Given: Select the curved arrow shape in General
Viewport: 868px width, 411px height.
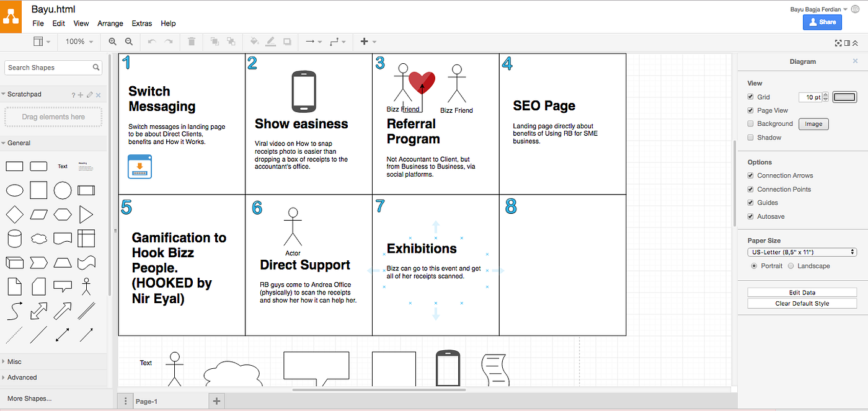Looking at the screenshot, I should tap(15, 310).
